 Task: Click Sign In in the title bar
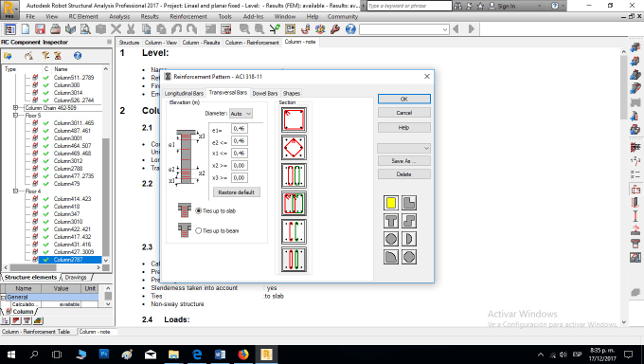(502, 6)
